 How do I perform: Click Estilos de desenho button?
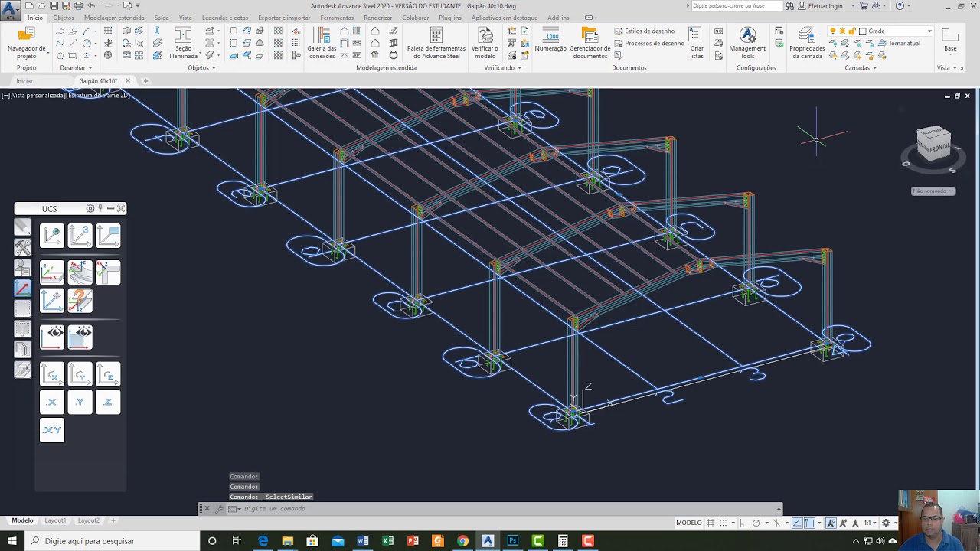(x=645, y=31)
